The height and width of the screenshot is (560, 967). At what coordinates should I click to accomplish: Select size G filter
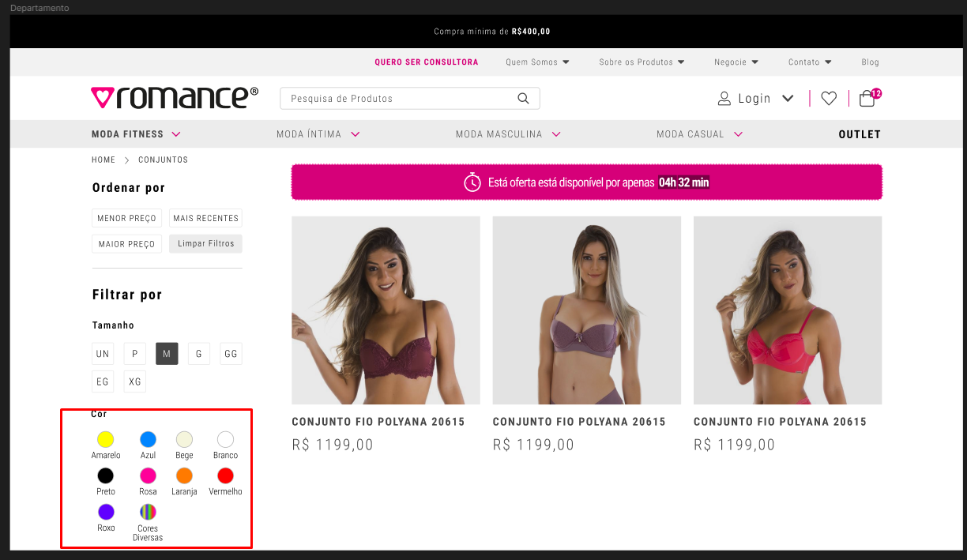pyautogui.click(x=199, y=354)
